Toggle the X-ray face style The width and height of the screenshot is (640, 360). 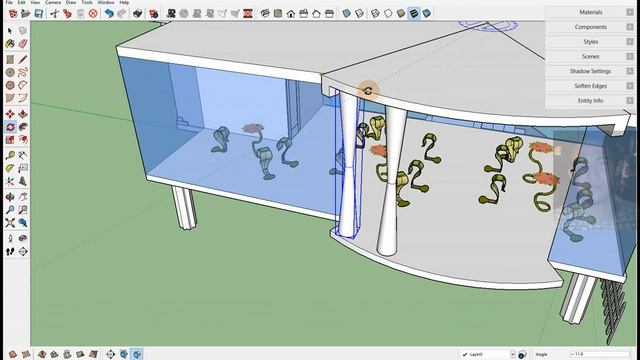(x=347, y=13)
